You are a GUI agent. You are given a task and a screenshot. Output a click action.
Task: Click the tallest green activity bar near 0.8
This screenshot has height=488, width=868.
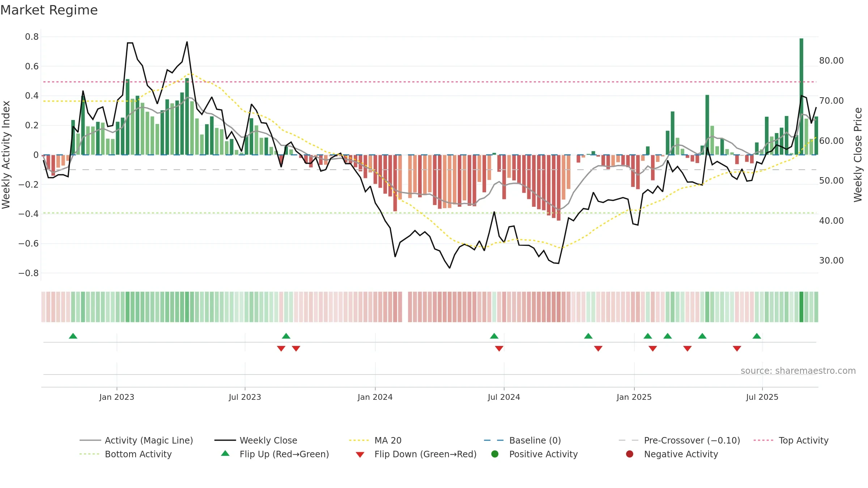(x=801, y=97)
